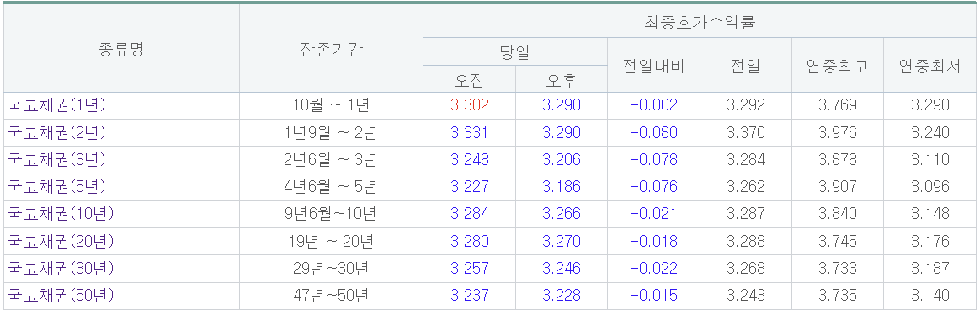Select the yearly low 3.240
The image size is (980, 310).
pyautogui.click(x=930, y=132)
